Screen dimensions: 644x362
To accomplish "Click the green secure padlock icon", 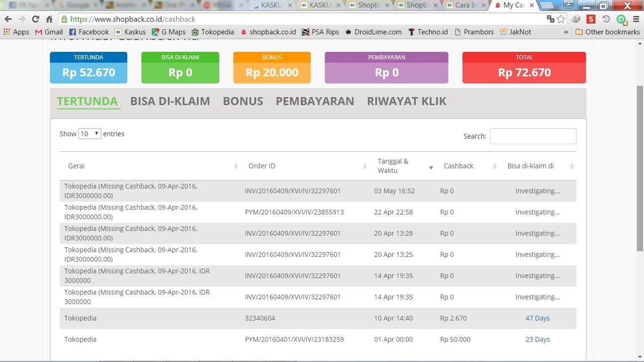I will (64, 19).
